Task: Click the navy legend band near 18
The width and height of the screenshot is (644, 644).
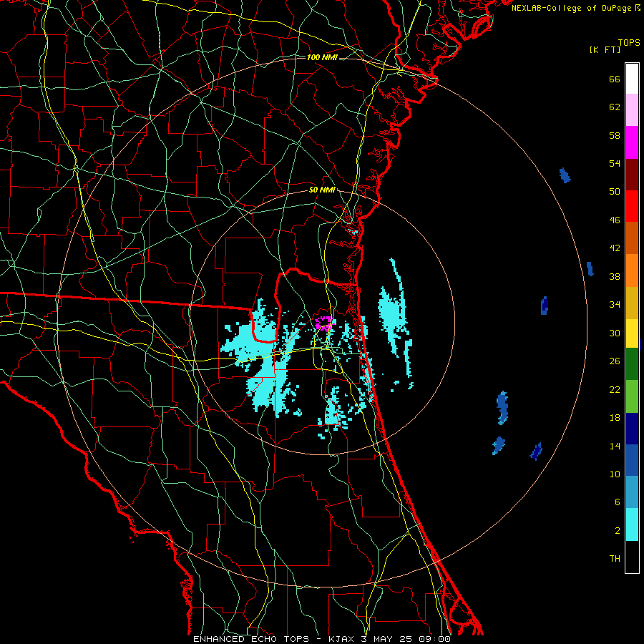Action: coord(632,429)
